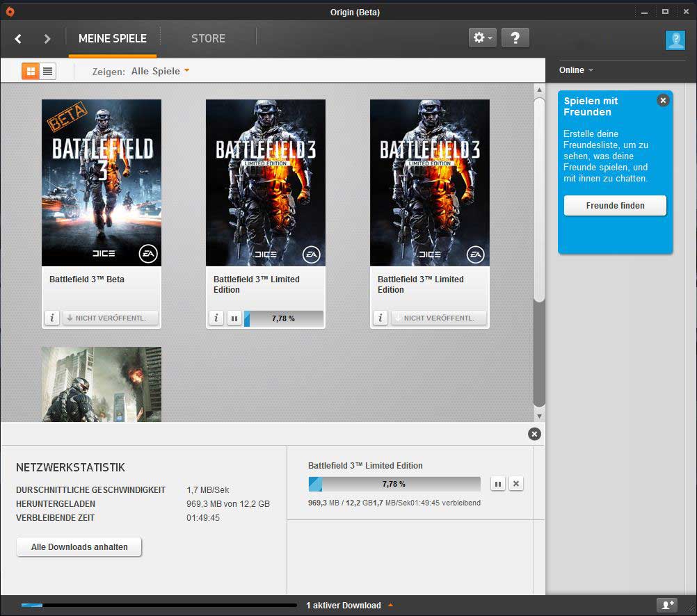Click the game list scrollbar thumb

(539, 199)
